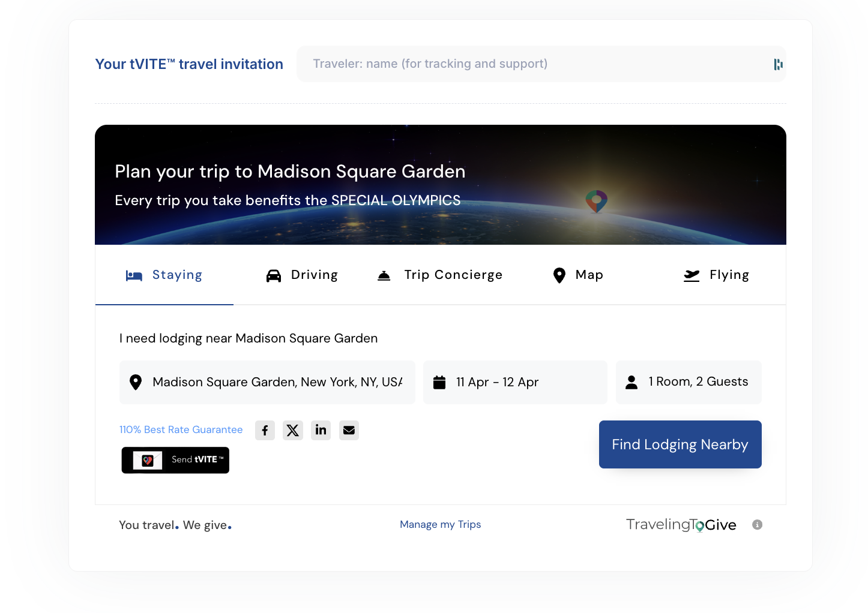
Task: Switch to the Driving tab
Action: (x=302, y=275)
